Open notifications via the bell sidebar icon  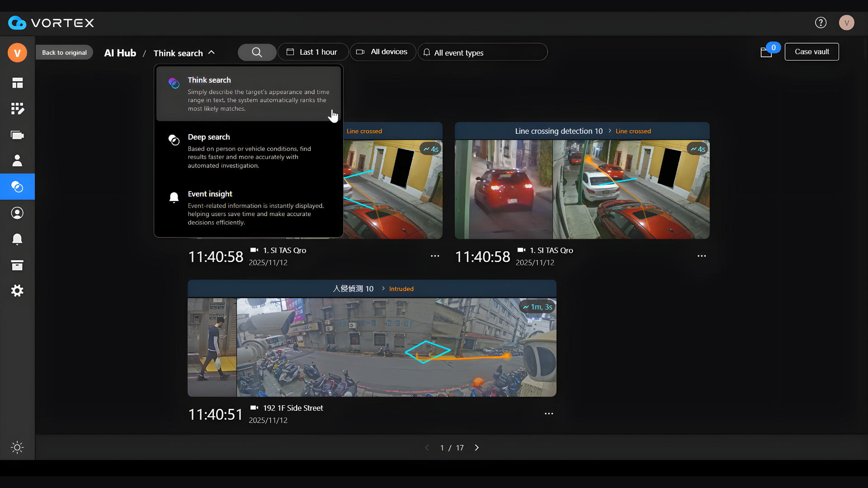tap(17, 239)
